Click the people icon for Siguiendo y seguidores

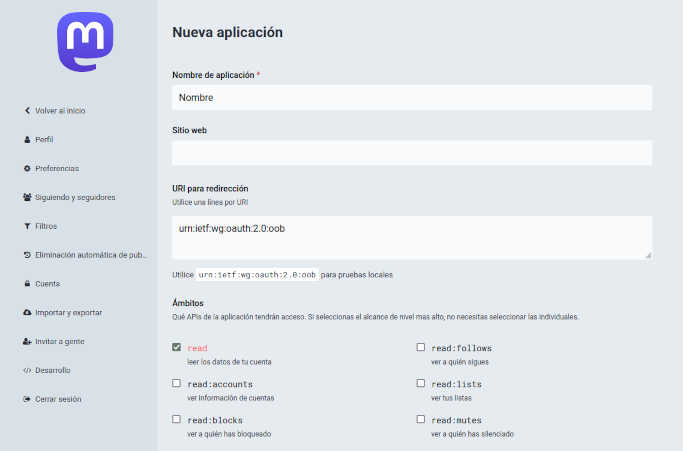(x=27, y=198)
